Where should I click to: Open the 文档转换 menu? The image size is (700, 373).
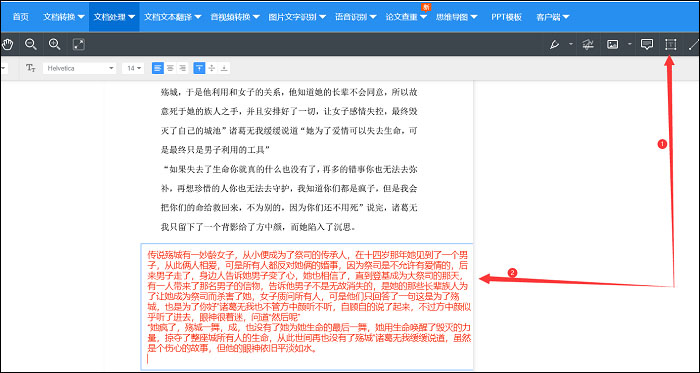64,17
